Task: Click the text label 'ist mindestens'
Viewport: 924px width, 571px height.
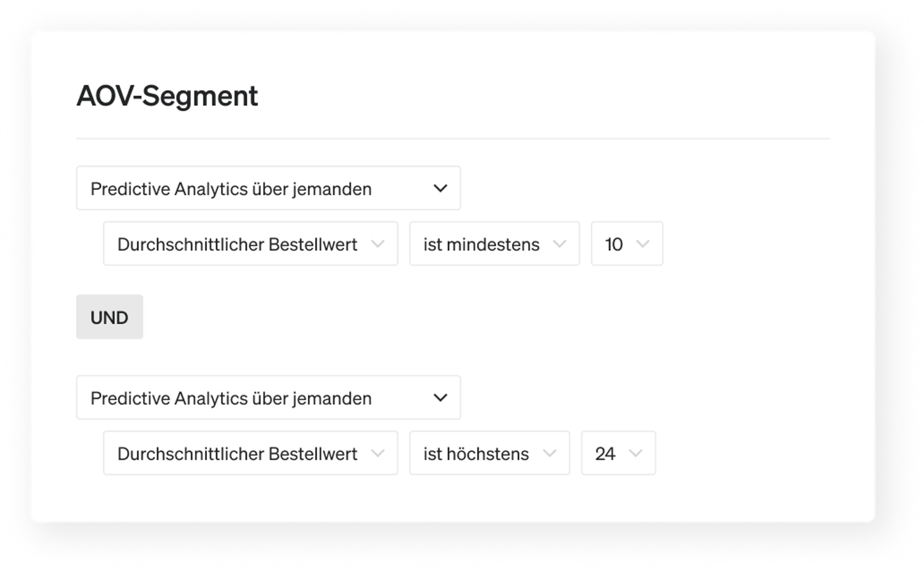Action: pos(481,244)
